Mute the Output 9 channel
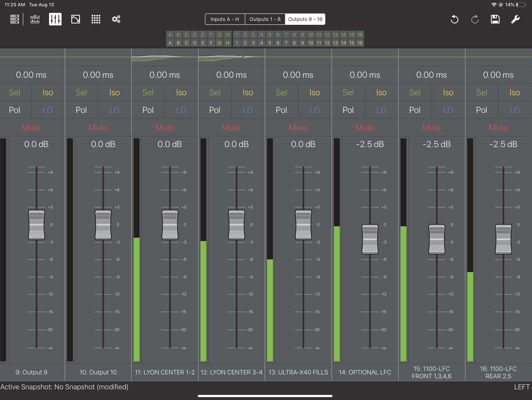This screenshot has height=400, width=532. tap(31, 127)
